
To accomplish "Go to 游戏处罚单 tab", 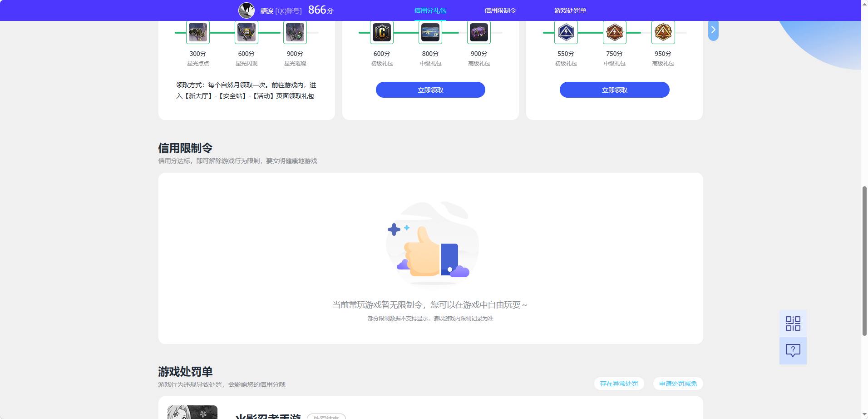I will pyautogui.click(x=570, y=10).
